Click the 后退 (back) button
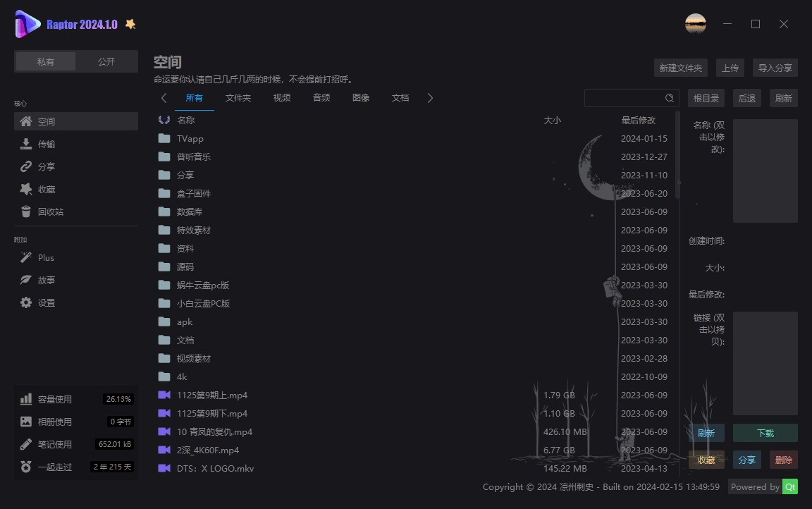The width and height of the screenshot is (812, 509). tap(746, 97)
